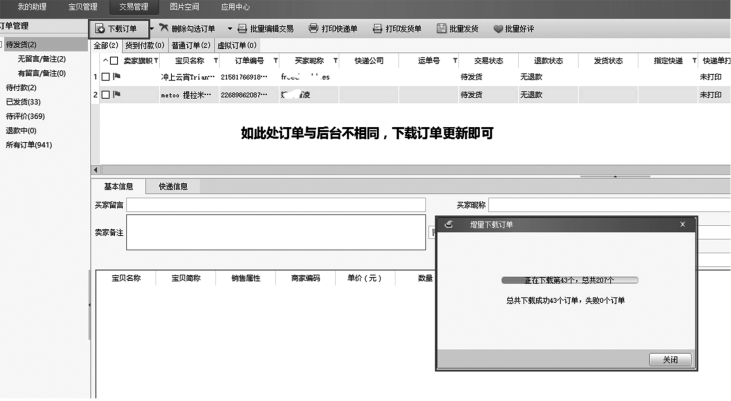Image resolution: width=731 pixels, height=401 pixels.
Task: Click 关闭 button in download dialog
Action: tap(670, 360)
